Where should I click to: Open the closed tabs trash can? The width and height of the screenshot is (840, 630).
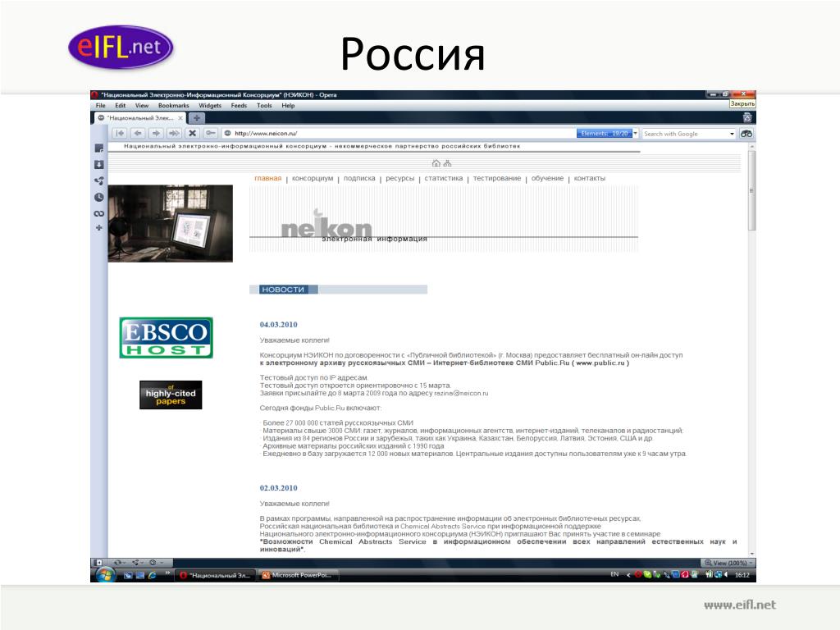pyautogui.click(x=747, y=117)
